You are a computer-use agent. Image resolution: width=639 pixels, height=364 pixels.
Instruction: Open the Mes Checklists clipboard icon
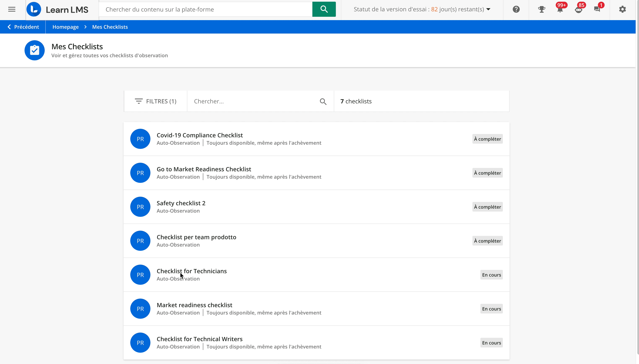(35, 50)
